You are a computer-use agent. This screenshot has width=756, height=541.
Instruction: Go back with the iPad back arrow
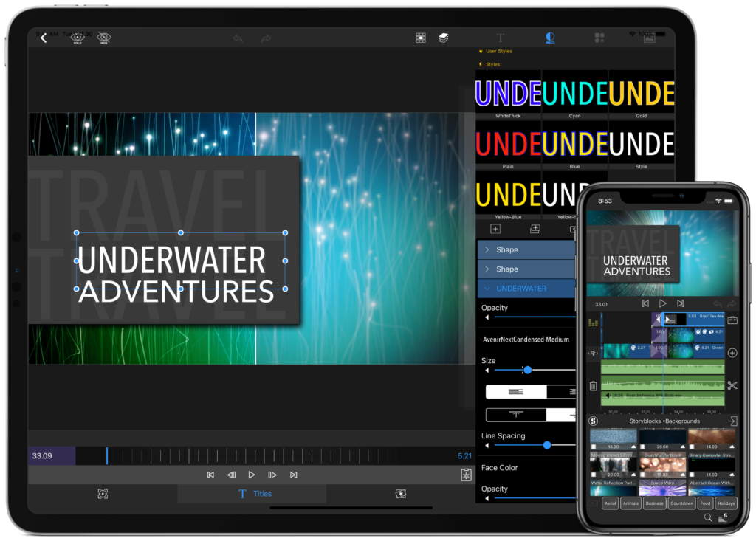pyautogui.click(x=44, y=38)
